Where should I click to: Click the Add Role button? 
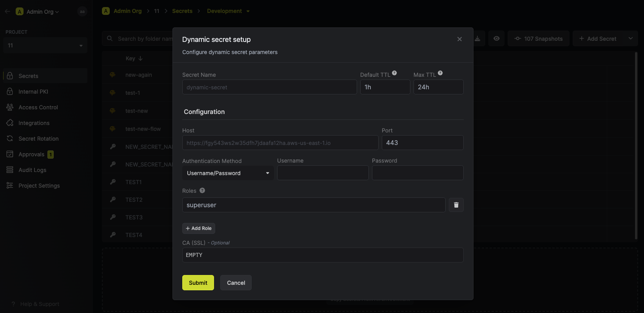click(x=199, y=228)
